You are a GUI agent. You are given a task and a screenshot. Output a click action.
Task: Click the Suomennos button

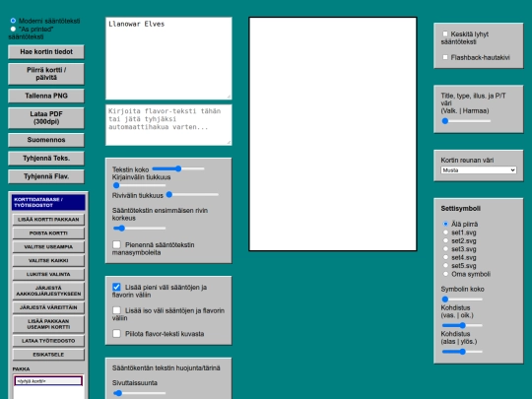point(46,140)
